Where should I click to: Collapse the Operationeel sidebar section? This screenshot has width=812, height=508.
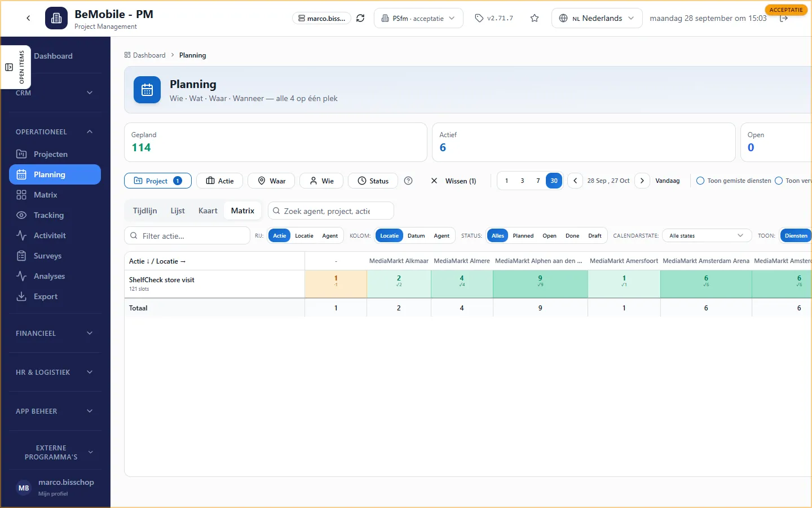(55, 132)
